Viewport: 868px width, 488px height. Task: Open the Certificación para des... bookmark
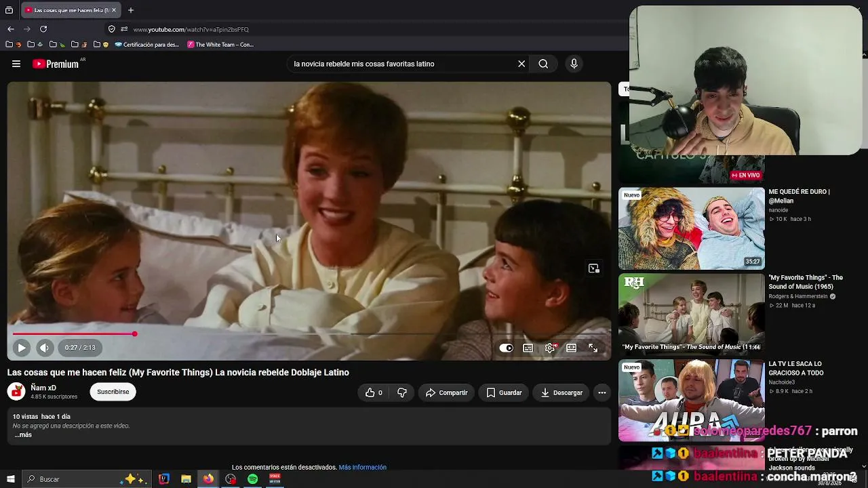pos(147,45)
